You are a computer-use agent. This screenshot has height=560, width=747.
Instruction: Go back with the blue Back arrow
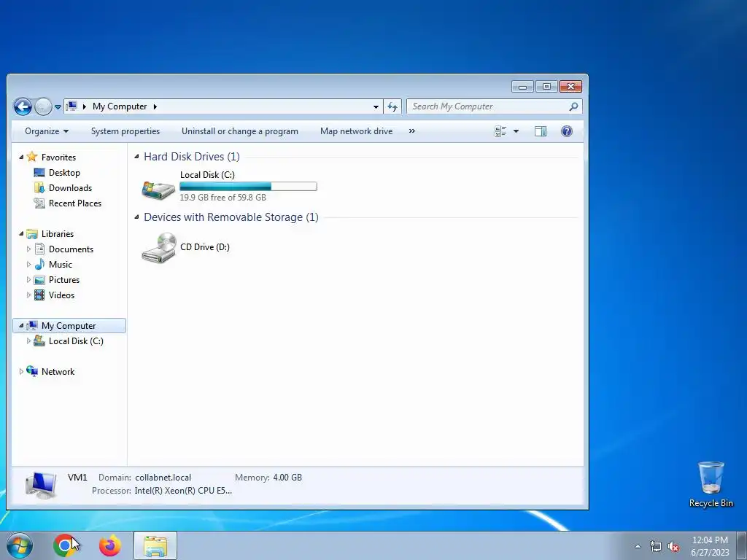(x=23, y=106)
